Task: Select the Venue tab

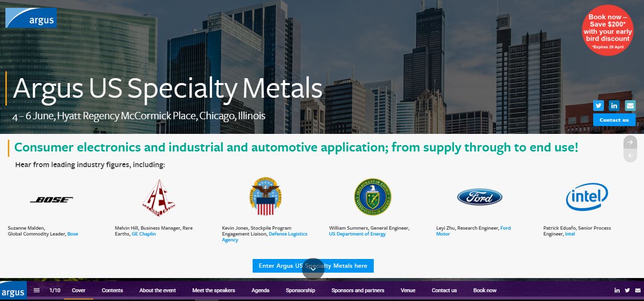Action: [408, 290]
